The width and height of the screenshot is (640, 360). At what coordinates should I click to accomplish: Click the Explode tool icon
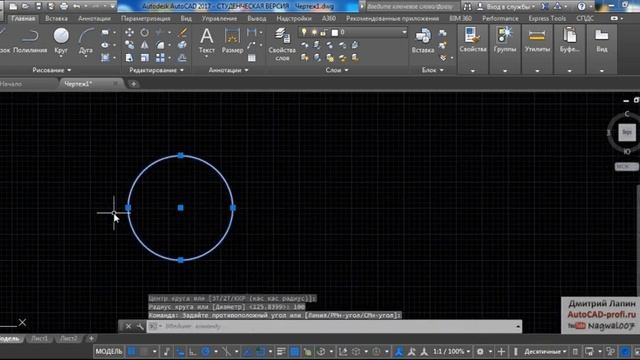[182, 45]
